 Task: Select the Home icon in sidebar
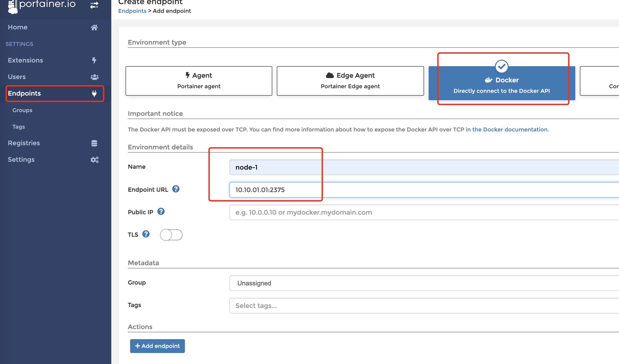94,27
